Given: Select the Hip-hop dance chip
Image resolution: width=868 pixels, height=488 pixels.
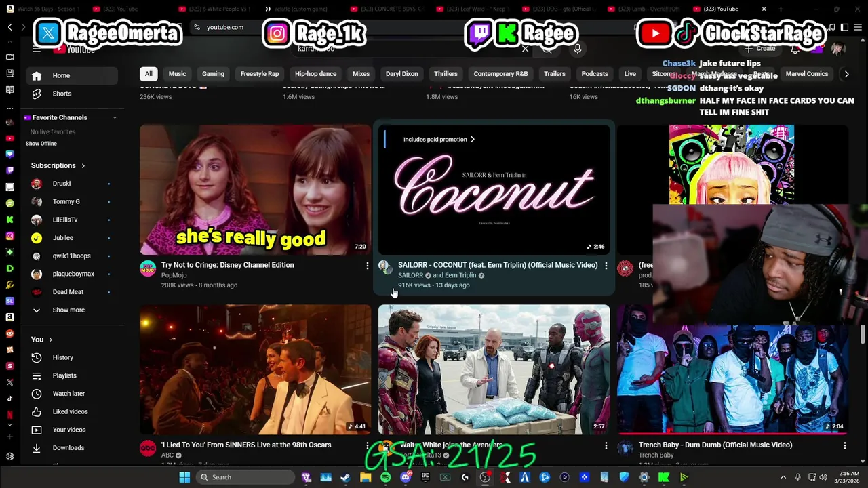Looking at the screenshot, I should 315,74.
